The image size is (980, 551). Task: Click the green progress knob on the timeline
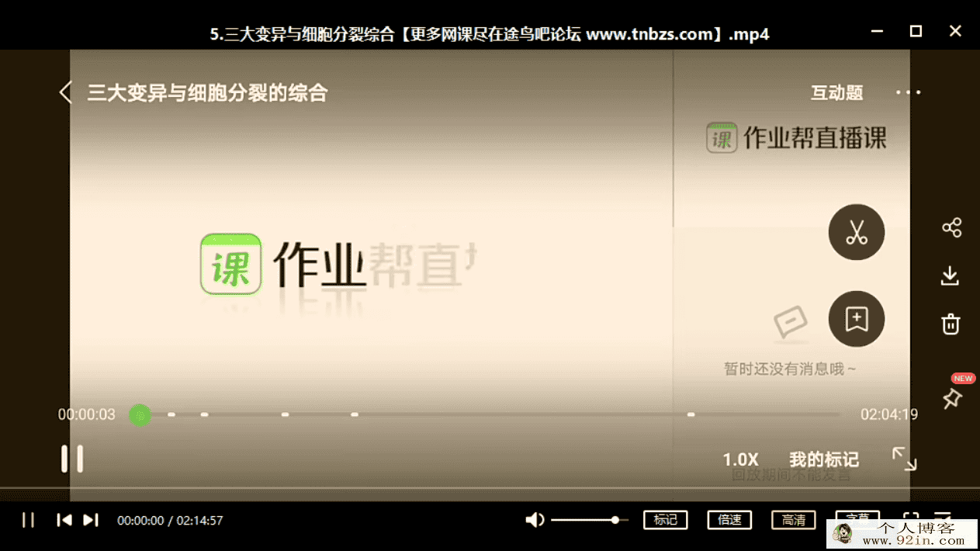[140, 415]
